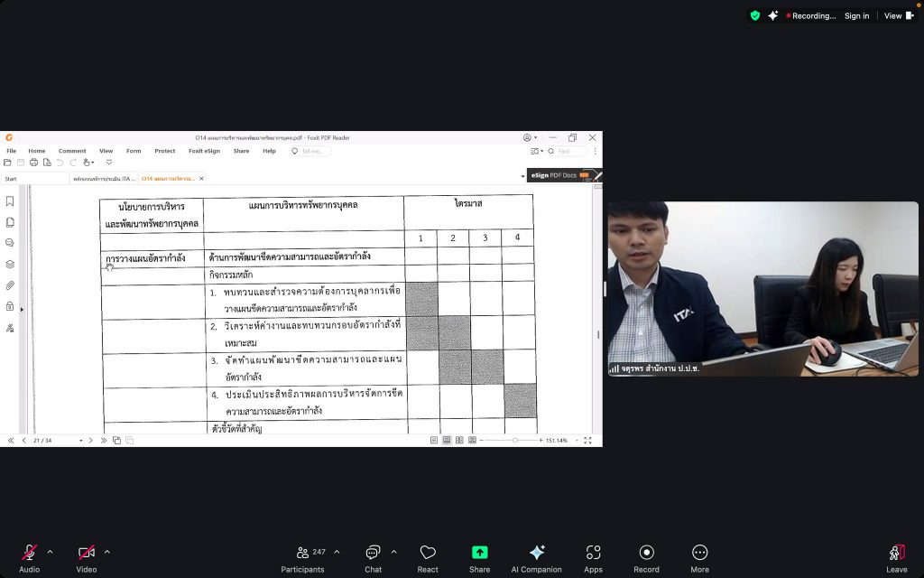924x578 pixels.
Task: Adjust the zoom slider in status bar
Action: pos(514,441)
